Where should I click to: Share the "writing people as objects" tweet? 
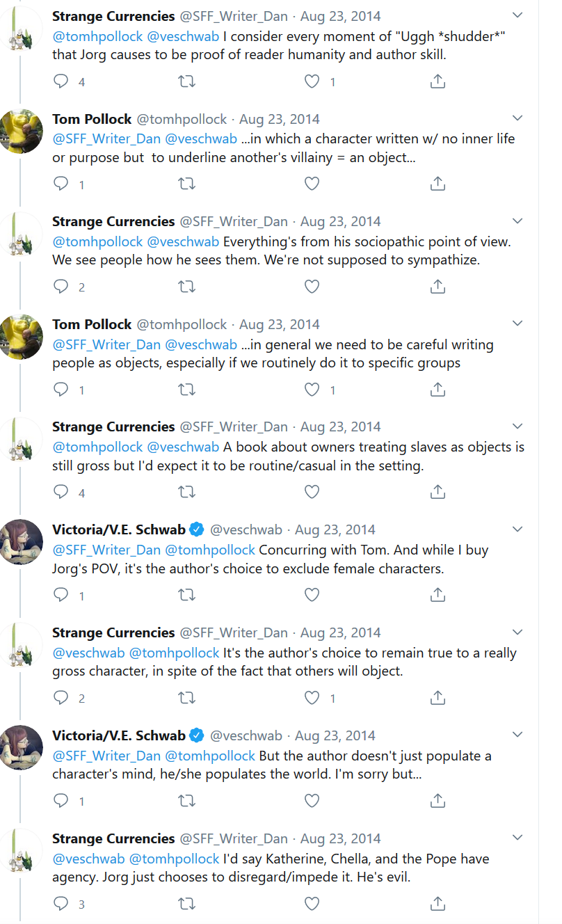[x=437, y=390]
